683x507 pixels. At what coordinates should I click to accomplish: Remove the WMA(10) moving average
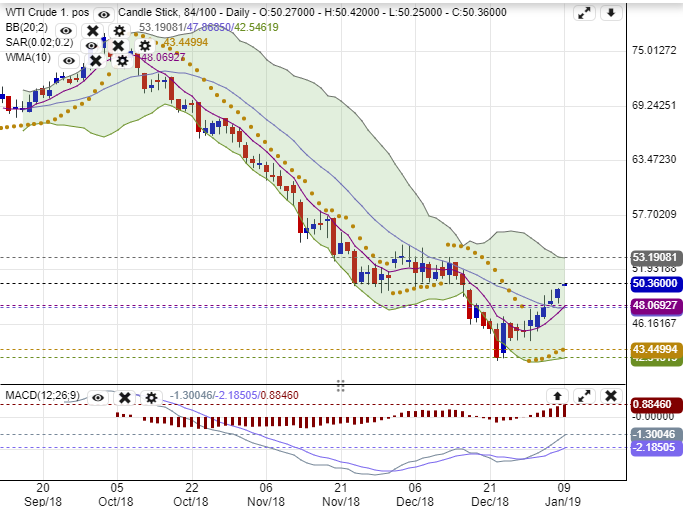[x=95, y=60]
